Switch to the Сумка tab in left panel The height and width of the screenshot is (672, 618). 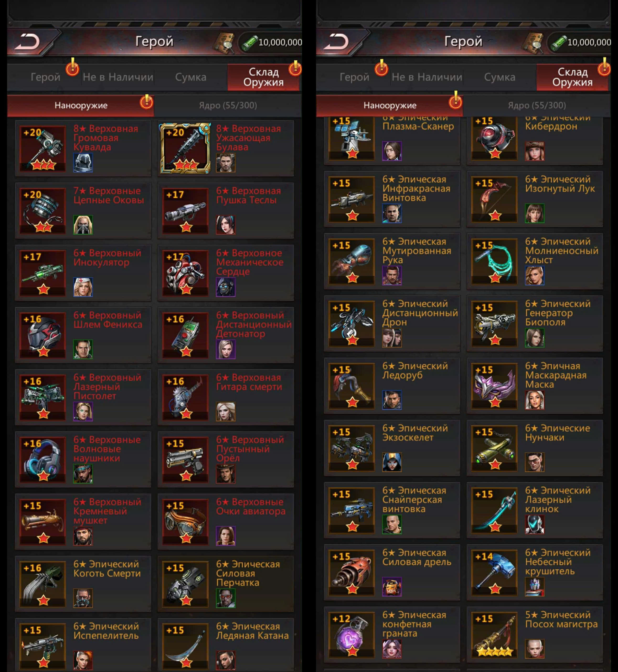click(x=191, y=77)
